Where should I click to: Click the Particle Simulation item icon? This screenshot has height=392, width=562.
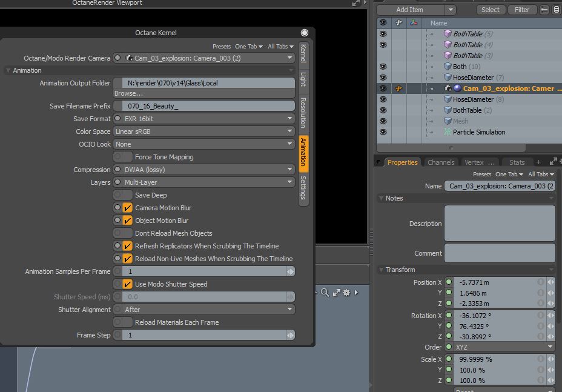(448, 132)
